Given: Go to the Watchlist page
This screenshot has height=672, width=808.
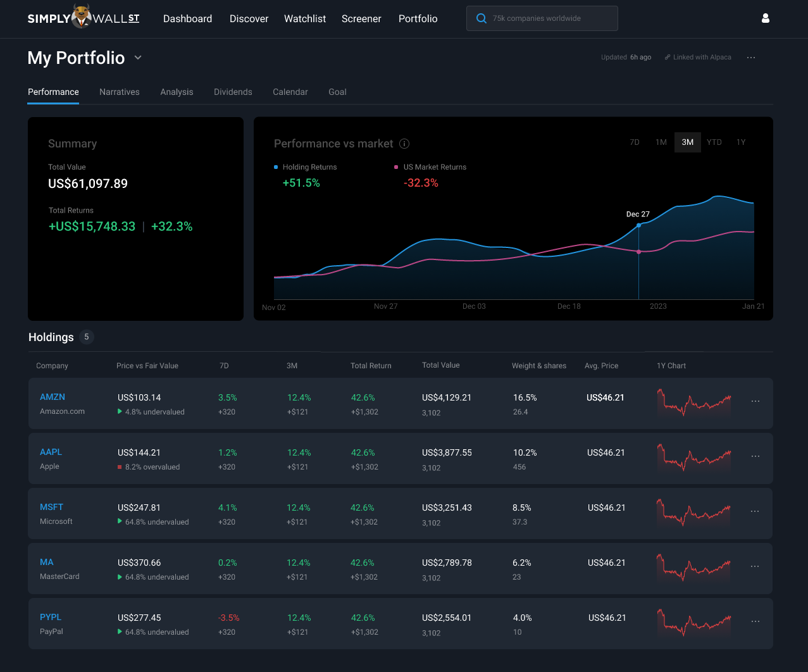Looking at the screenshot, I should [x=305, y=19].
